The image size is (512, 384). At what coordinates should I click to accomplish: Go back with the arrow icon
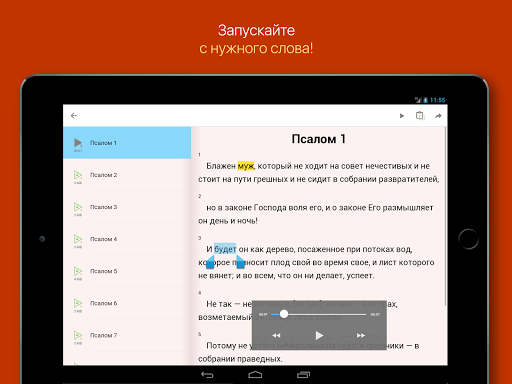pyautogui.click(x=74, y=116)
